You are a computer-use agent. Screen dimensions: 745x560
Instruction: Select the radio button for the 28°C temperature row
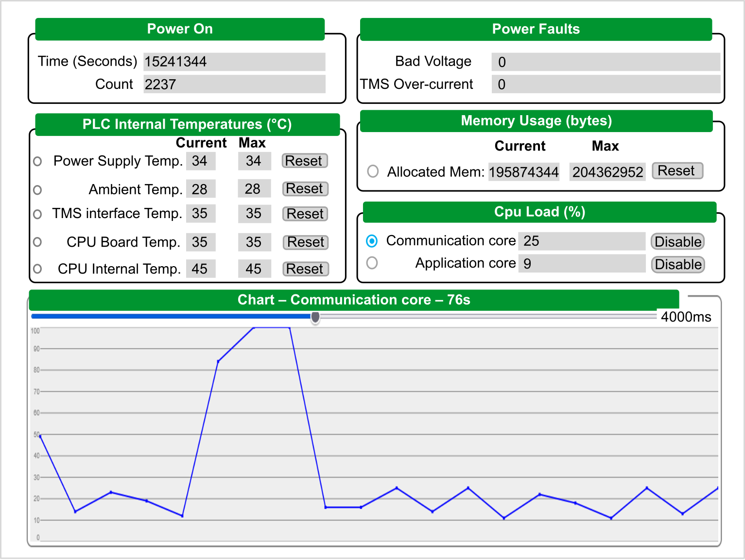(x=37, y=190)
